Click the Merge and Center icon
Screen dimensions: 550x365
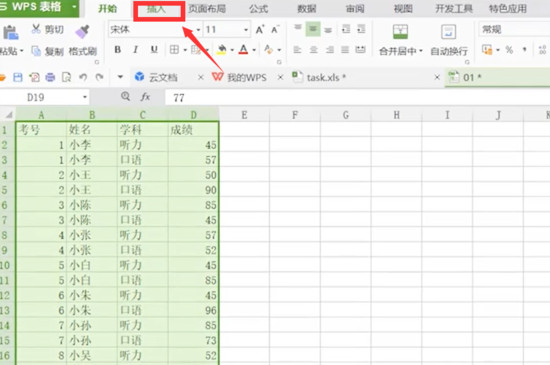[x=400, y=32]
